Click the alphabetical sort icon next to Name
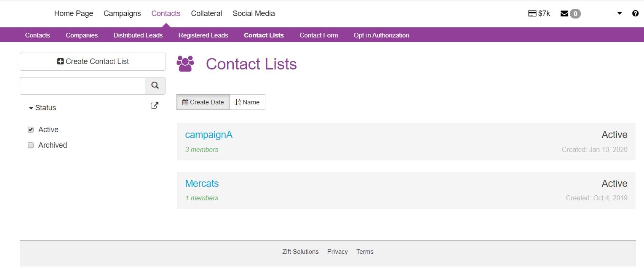Viewport: 644px width, 274px height. pyautogui.click(x=238, y=102)
